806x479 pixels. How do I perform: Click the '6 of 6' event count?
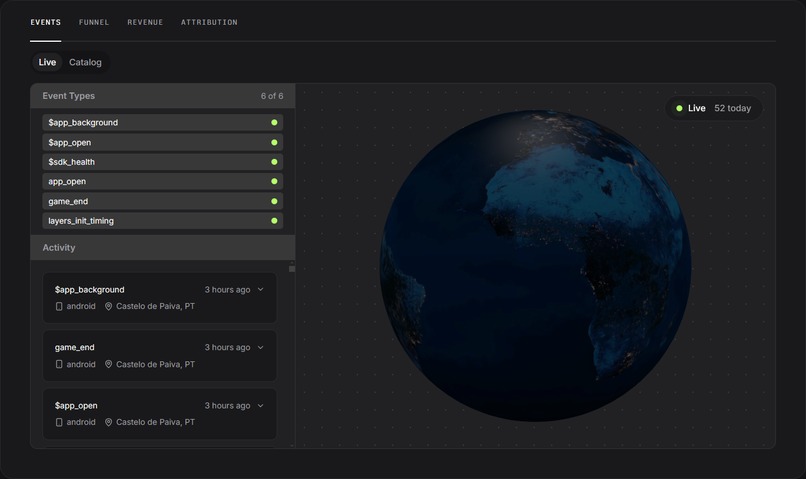click(272, 96)
